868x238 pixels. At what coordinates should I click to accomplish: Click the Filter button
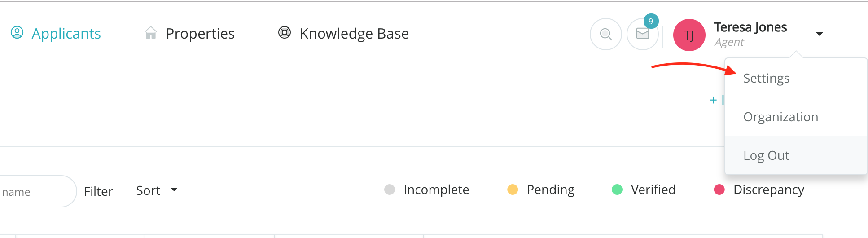(x=98, y=192)
